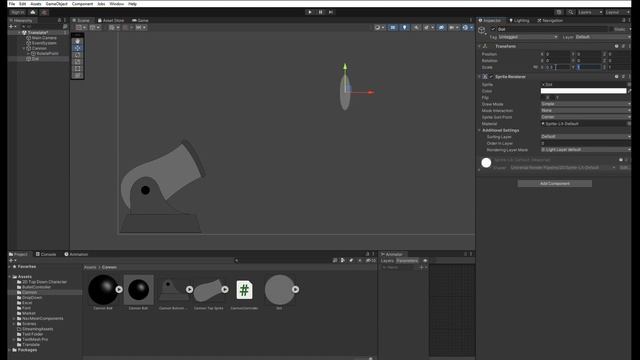This screenshot has height=360, width=640.
Task: Select Main Camera in Hierarchy
Action: pyautogui.click(x=44, y=38)
